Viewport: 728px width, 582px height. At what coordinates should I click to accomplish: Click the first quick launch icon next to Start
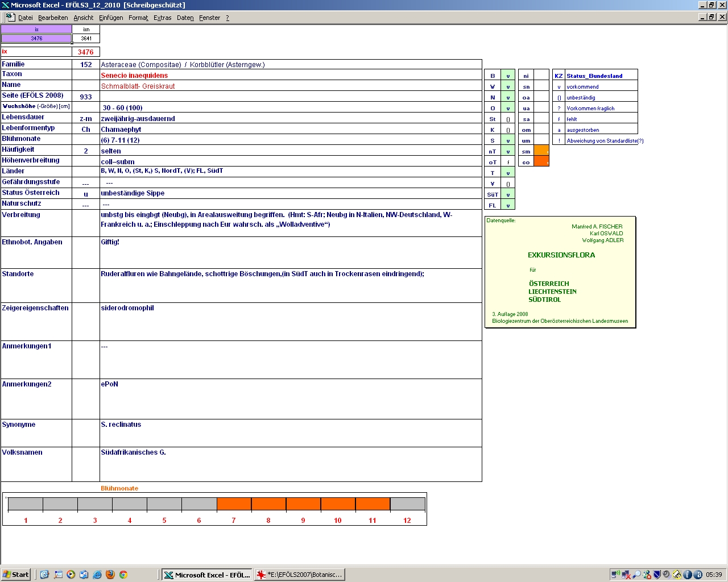pyautogui.click(x=45, y=575)
